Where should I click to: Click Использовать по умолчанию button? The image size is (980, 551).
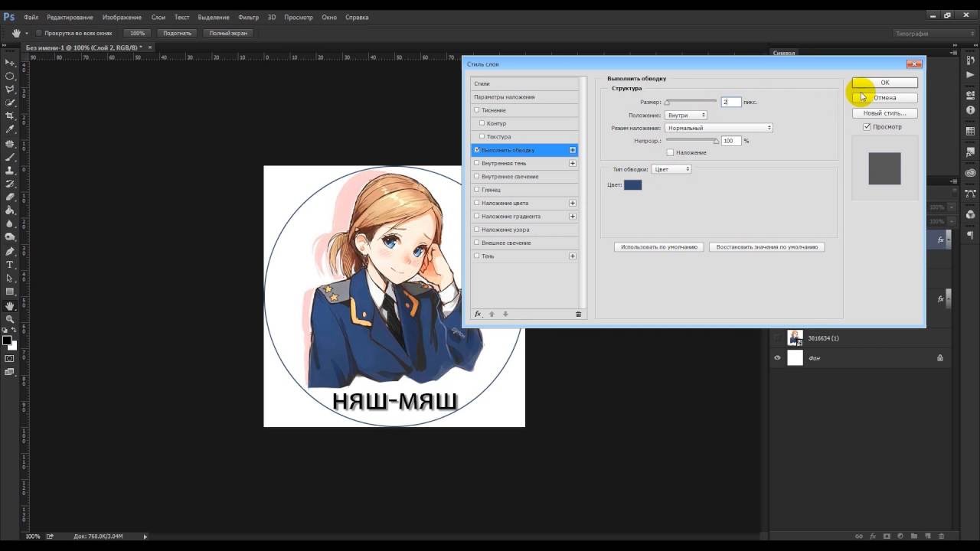[x=659, y=247]
